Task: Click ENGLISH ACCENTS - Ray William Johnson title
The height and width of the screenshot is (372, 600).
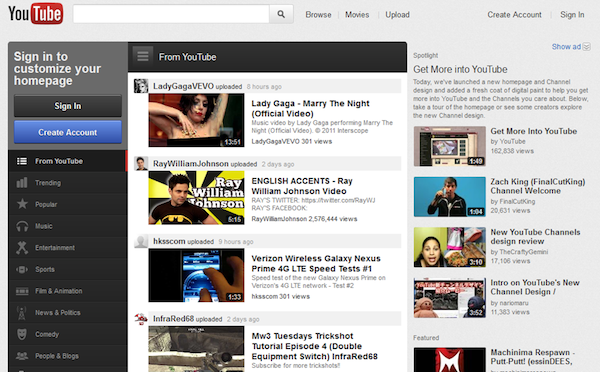Action: coord(302,186)
